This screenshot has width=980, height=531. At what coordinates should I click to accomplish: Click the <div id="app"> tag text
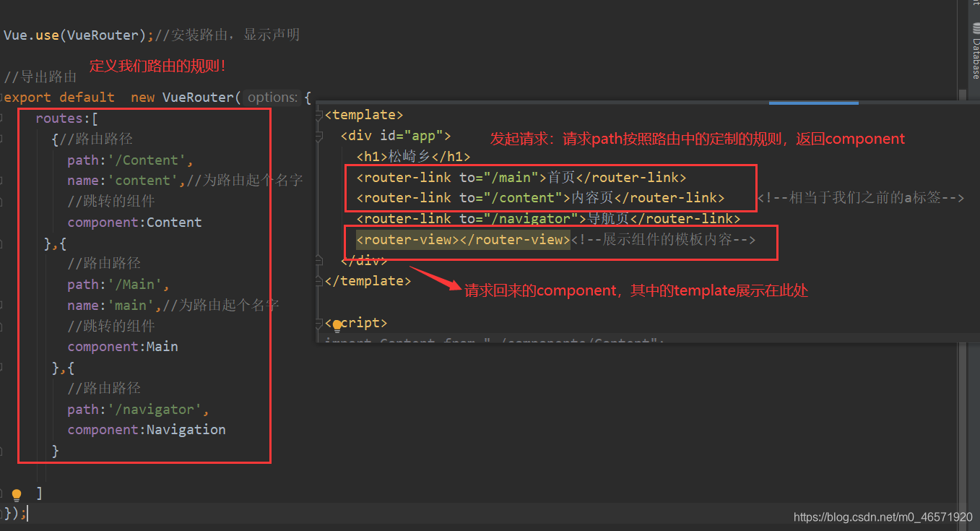click(x=396, y=135)
